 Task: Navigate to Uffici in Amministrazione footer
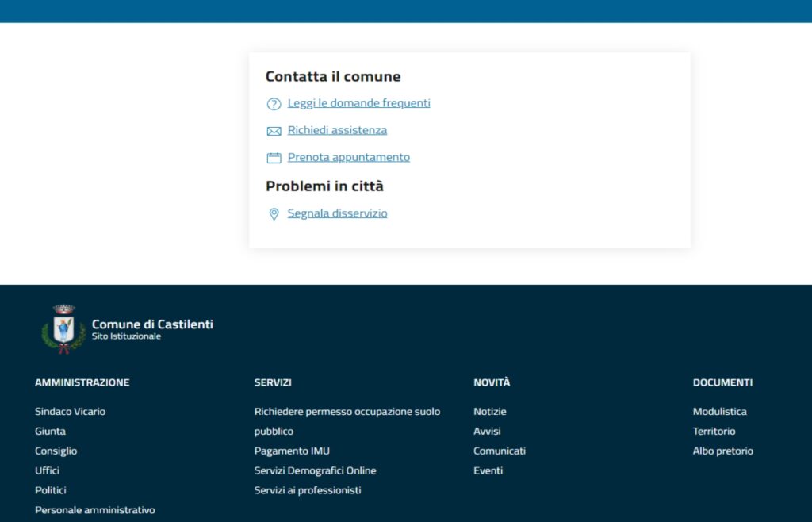(47, 470)
